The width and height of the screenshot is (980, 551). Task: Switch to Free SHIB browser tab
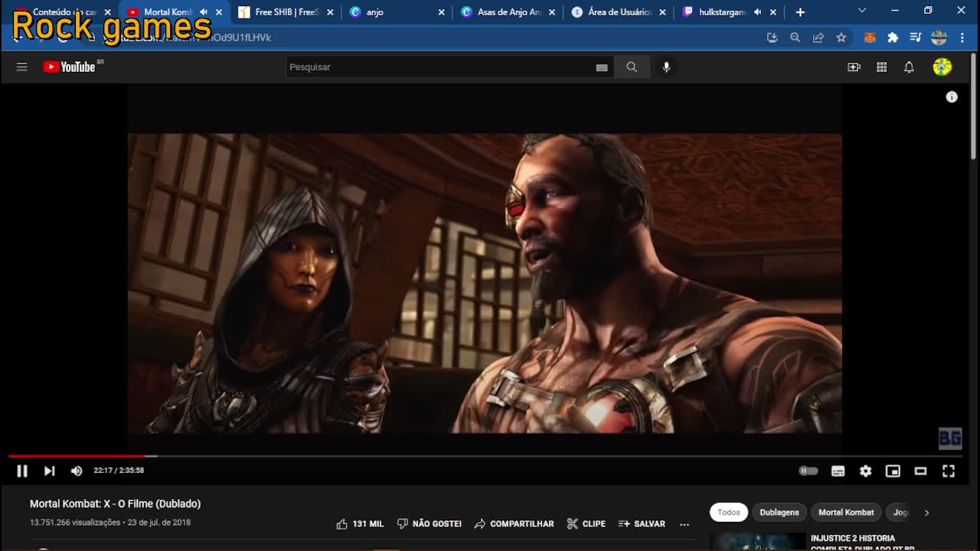pos(286,12)
